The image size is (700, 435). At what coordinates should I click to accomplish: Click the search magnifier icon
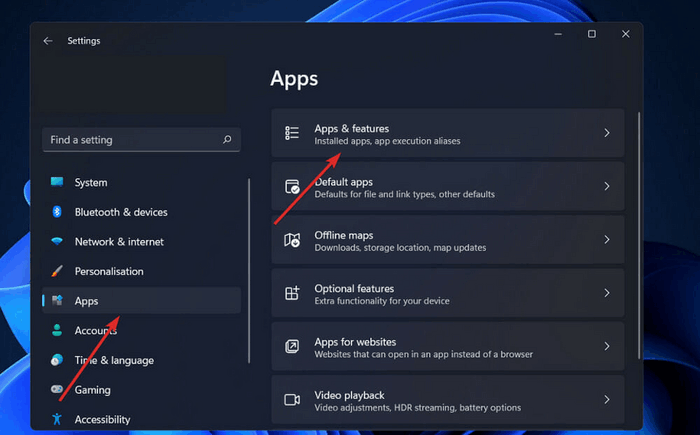click(228, 140)
